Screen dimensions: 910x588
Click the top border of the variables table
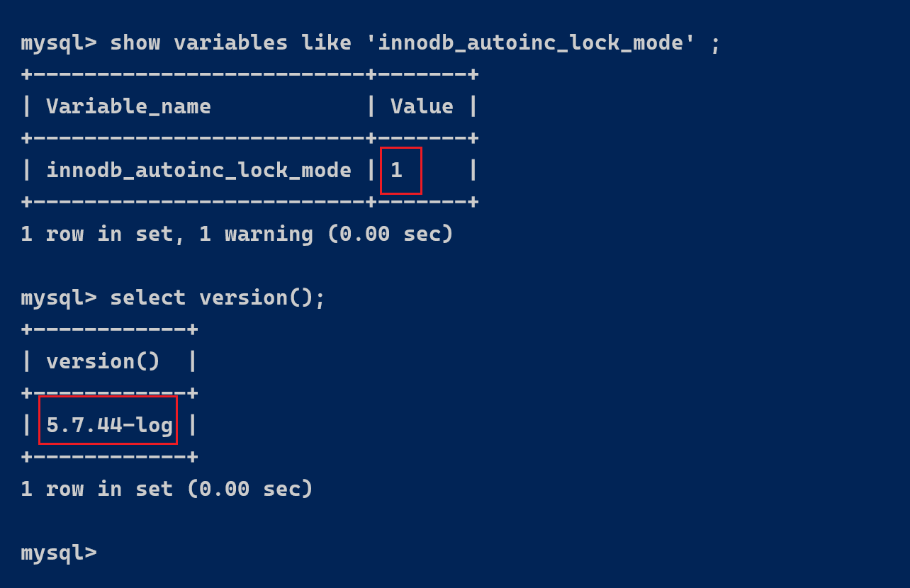coord(249,74)
